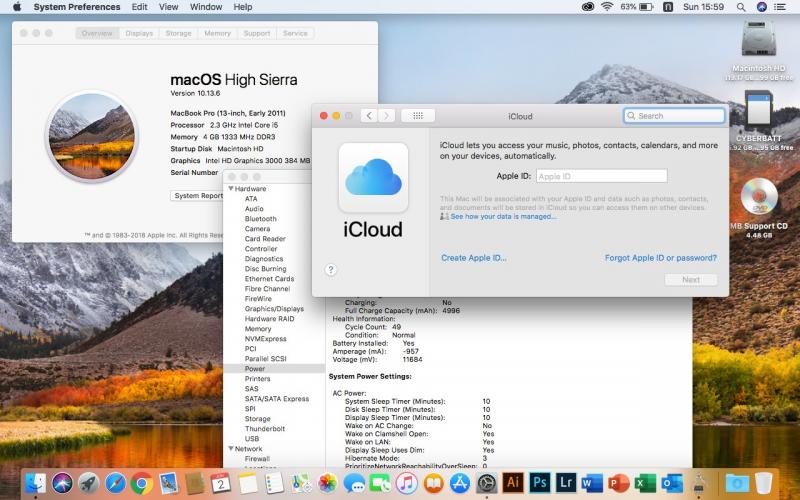The image size is (800, 500).
Task: Click the iCloud window Search field
Action: coord(674,116)
